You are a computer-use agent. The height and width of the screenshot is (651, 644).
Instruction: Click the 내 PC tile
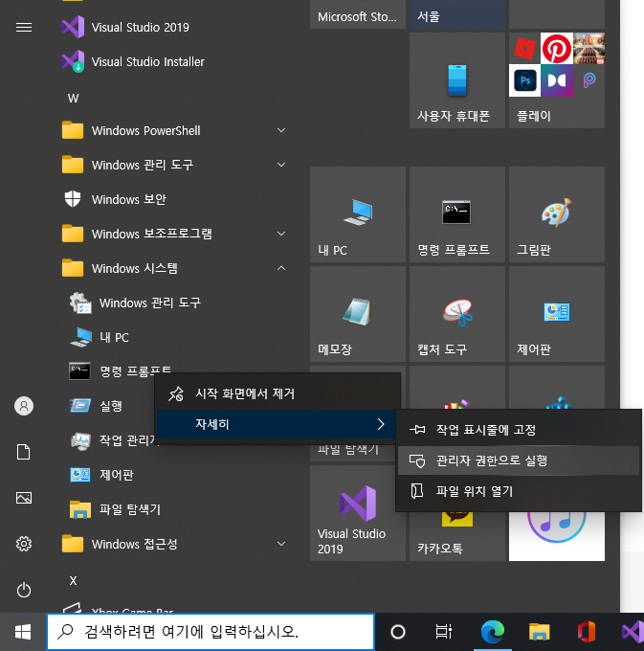358,214
